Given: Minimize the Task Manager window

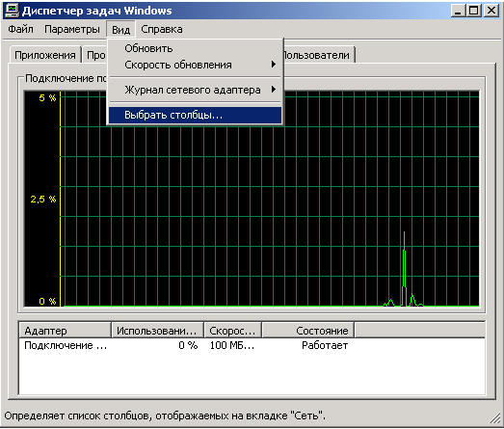Looking at the screenshot, I should coord(458,11).
